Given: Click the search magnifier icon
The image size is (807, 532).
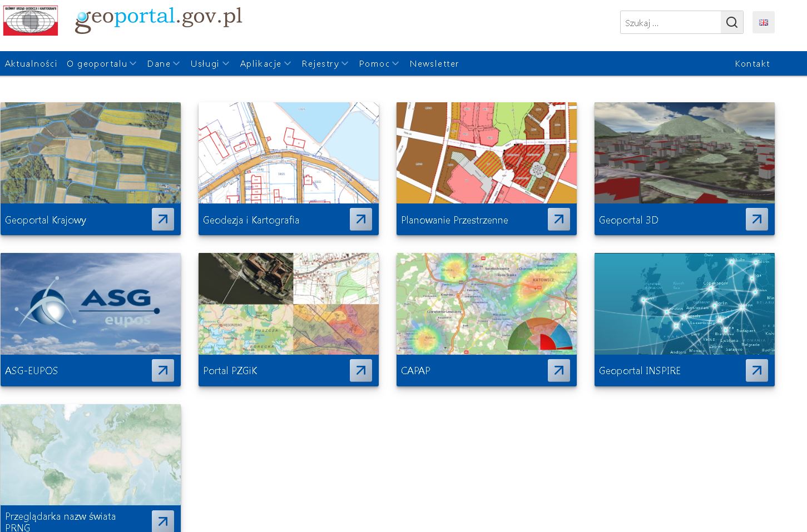Looking at the screenshot, I should coord(731,22).
